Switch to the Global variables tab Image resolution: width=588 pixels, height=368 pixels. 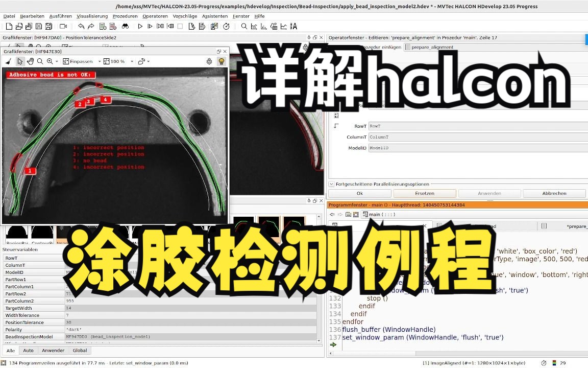pos(81,350)
